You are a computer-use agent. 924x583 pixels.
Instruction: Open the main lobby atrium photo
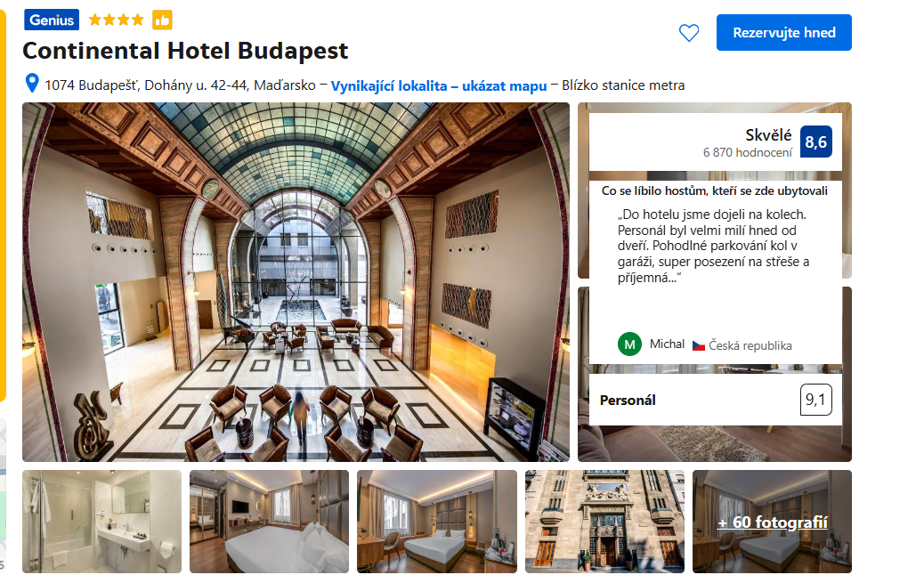(296, 282)
